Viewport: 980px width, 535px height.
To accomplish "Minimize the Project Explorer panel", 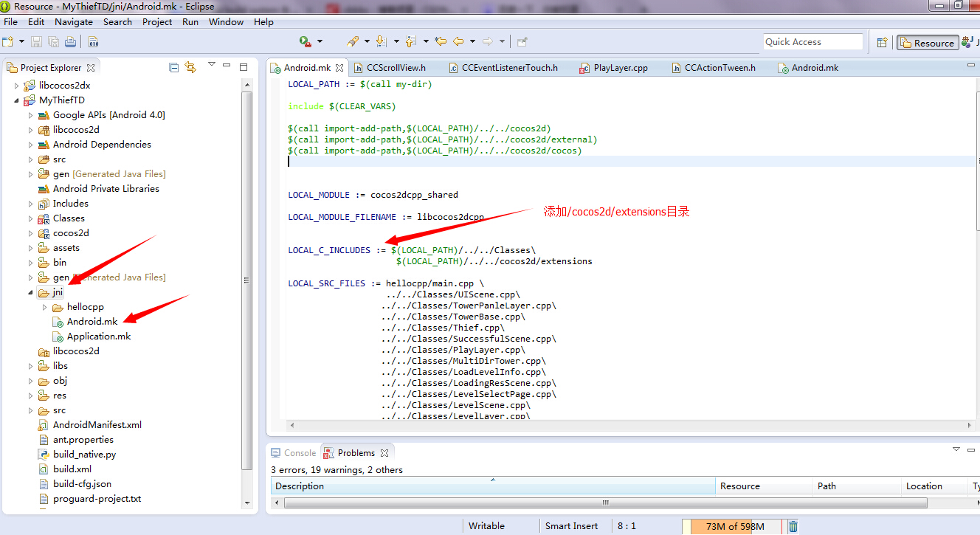I will click(228, 66).
